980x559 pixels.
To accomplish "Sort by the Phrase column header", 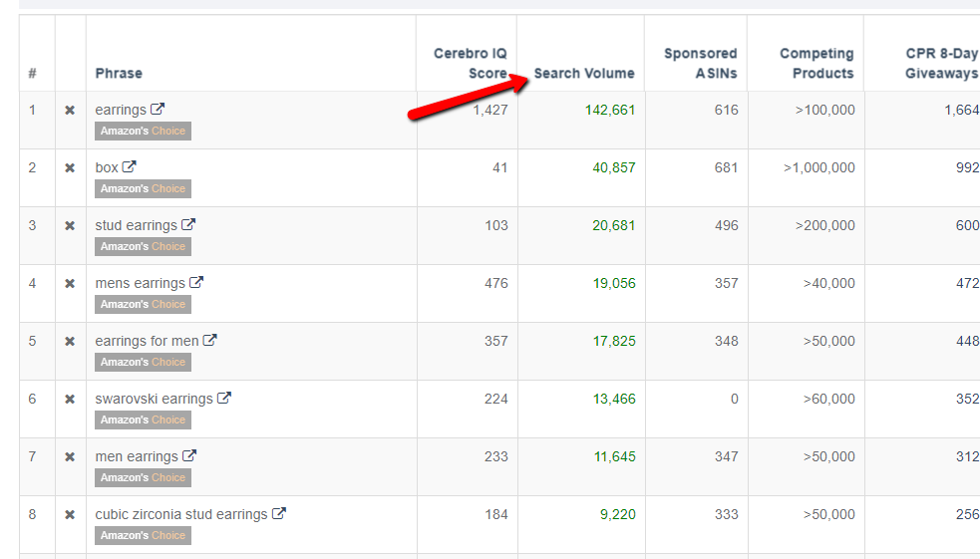I will pos(119,73).
